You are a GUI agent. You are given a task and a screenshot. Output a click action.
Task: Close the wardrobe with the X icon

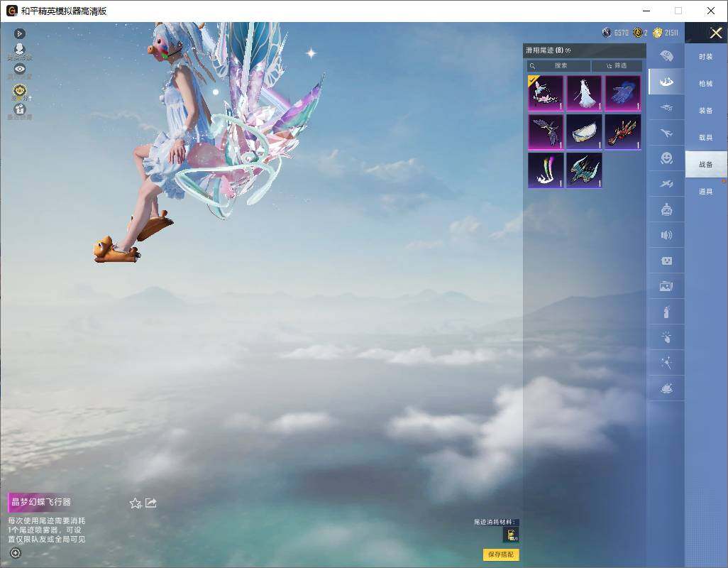(715, 33)
